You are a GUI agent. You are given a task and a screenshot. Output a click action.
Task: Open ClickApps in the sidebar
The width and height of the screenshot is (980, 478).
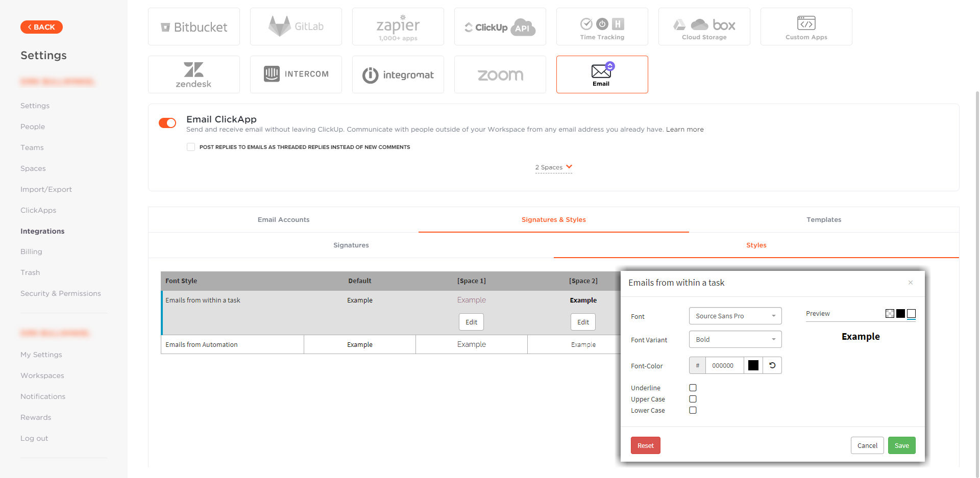click(x=38, y=210)
